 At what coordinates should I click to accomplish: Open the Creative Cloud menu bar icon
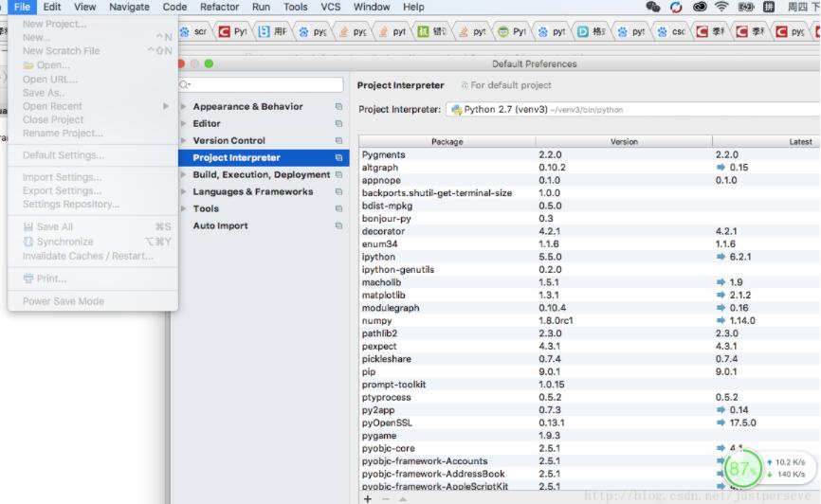click(x=700, y=7)
